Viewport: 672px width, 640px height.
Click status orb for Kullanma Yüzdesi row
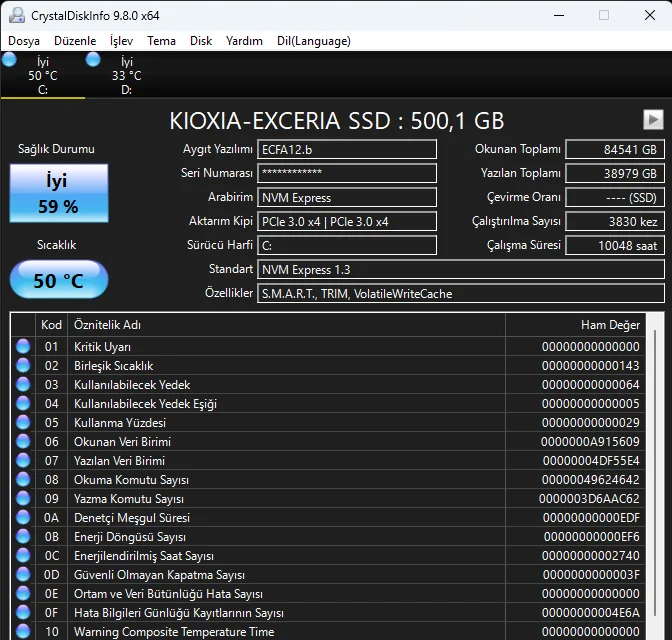click(23, 423)
